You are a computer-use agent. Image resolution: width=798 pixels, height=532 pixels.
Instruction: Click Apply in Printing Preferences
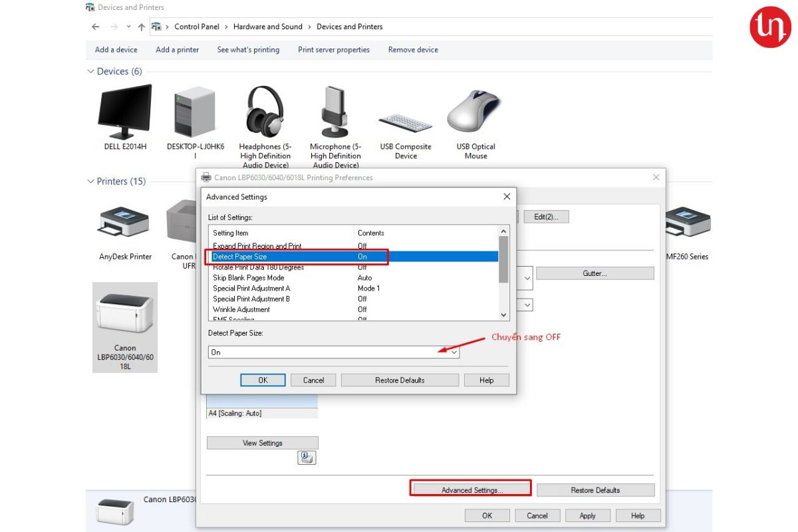point(587,515)
